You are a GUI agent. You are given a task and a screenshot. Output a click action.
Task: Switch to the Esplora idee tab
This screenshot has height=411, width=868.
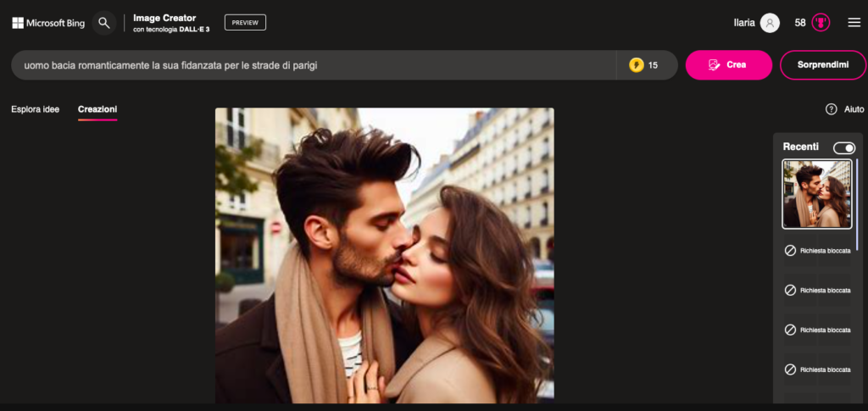(x=36, y=109)
